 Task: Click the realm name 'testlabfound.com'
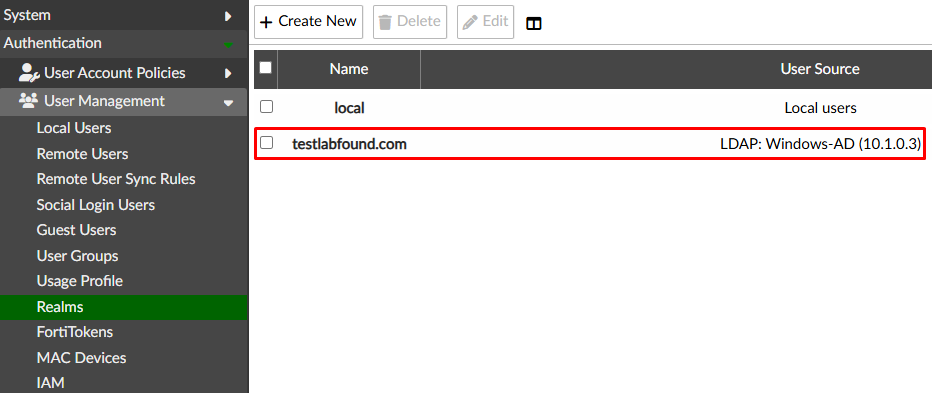coord(350,144)
